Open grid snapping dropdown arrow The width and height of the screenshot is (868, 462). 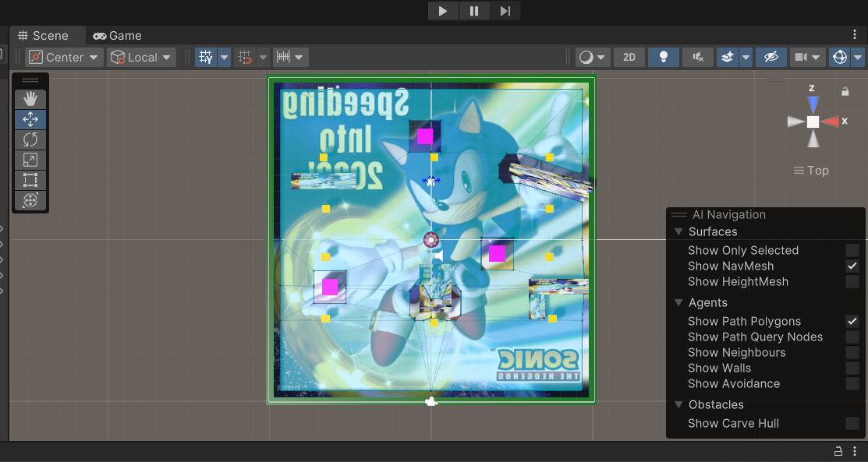(x=263, y=57)
